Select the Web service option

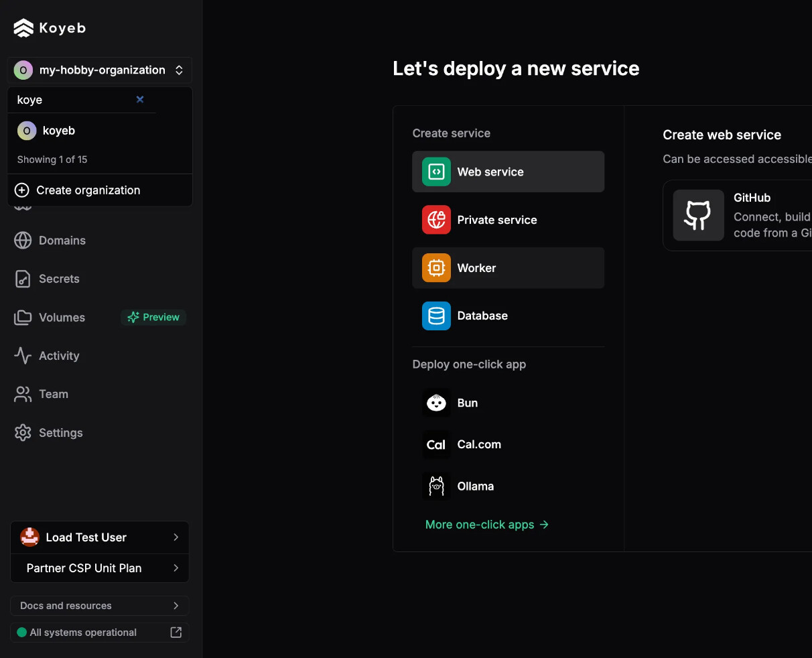tap(509, 172)
